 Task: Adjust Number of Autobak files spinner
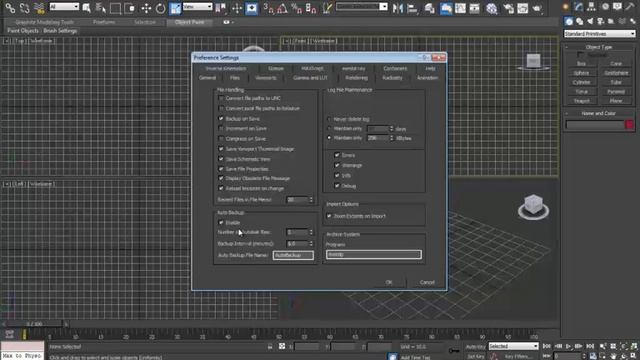coord(311,232)
